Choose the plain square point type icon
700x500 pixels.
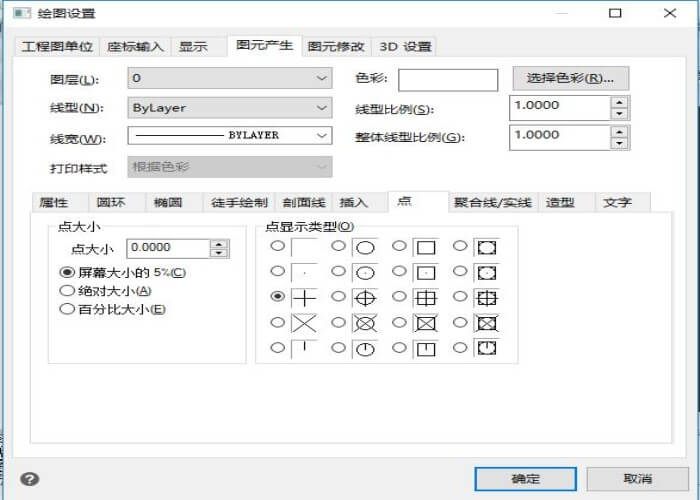click(x=425, y=247)
